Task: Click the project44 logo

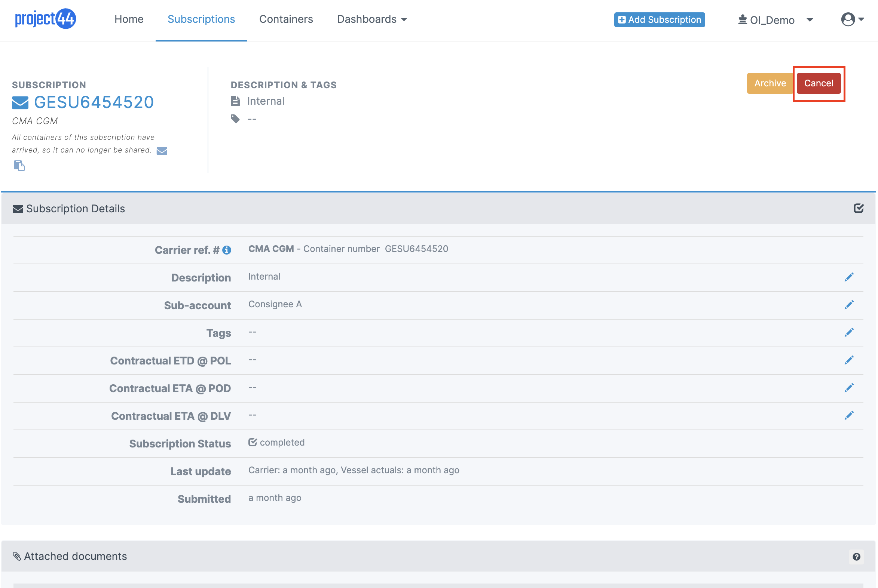Action: [45, 19]
